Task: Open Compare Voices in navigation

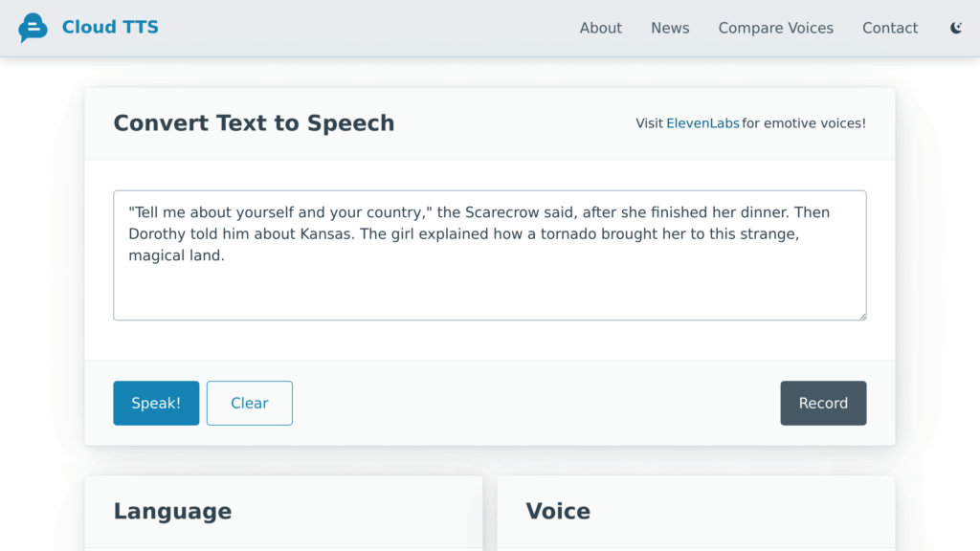Action: pyautogui.click(x=775, y=28)
